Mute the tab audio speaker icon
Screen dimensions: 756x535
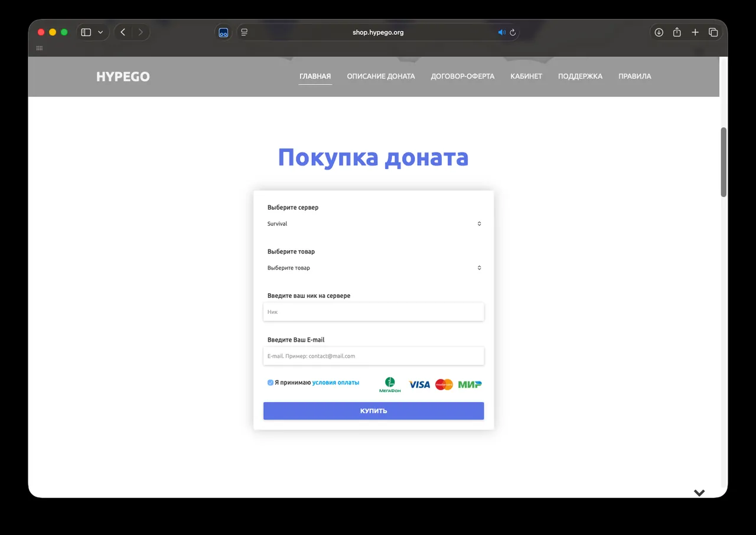click(x=502, y=33)
